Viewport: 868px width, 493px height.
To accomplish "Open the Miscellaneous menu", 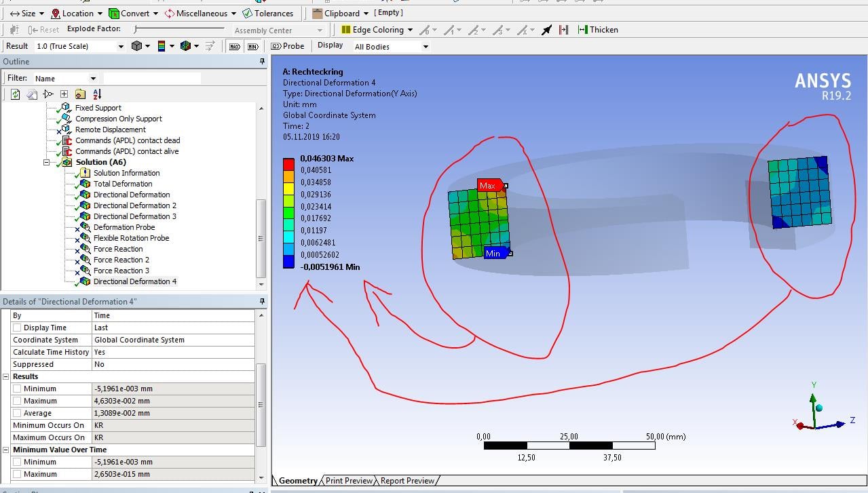I will (201, 13).
